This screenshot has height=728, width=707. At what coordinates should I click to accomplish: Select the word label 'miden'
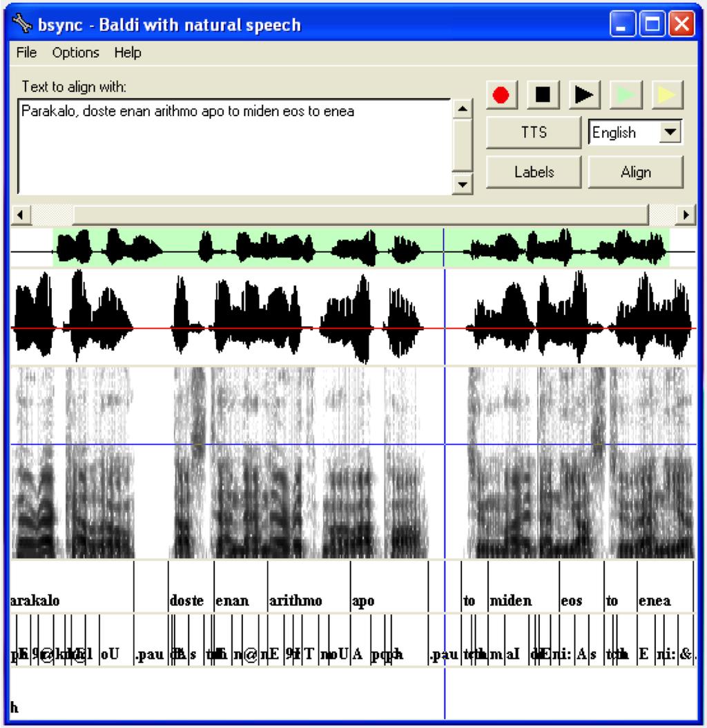(x=511, y=601)
